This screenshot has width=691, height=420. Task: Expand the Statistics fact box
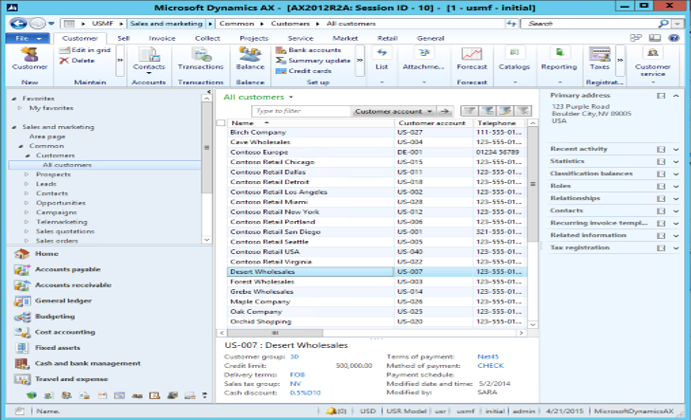click(676, 160)
